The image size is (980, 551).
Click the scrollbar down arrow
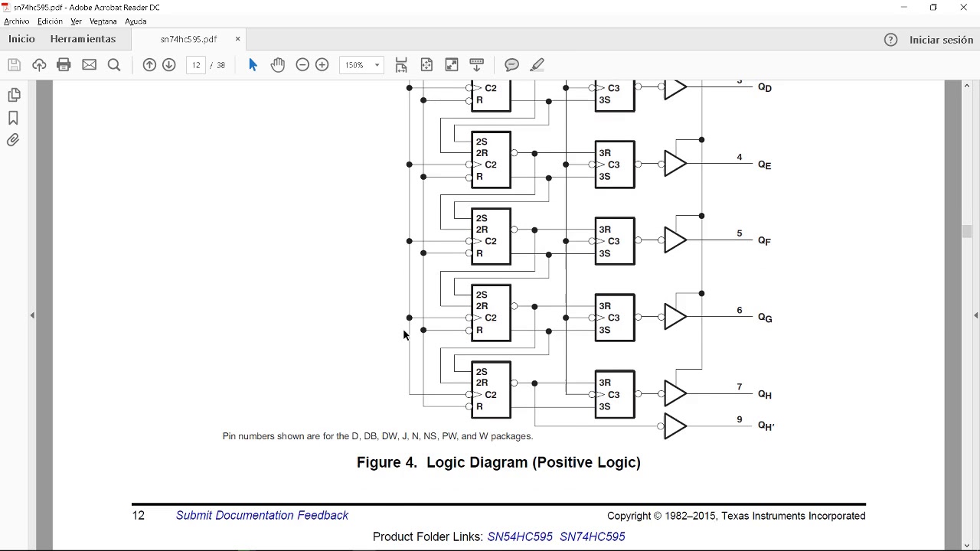click(967, 545)
